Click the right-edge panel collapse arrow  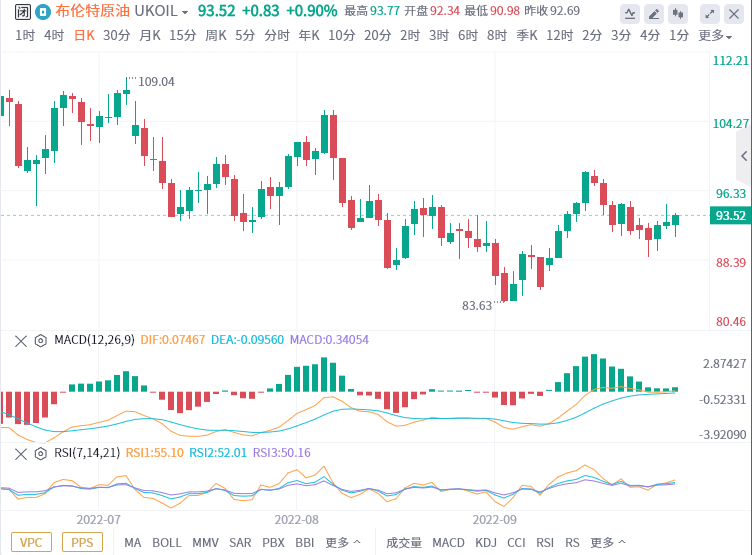[x=743, y=157]
